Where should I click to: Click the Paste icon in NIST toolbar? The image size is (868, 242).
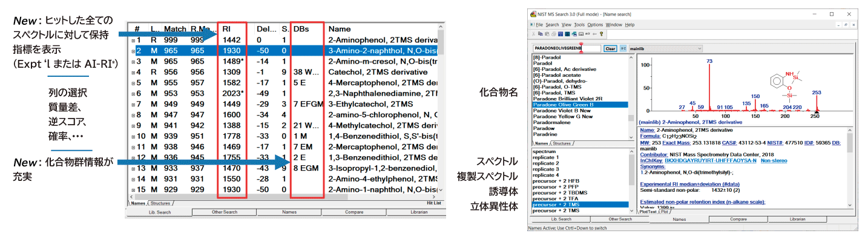547,34
